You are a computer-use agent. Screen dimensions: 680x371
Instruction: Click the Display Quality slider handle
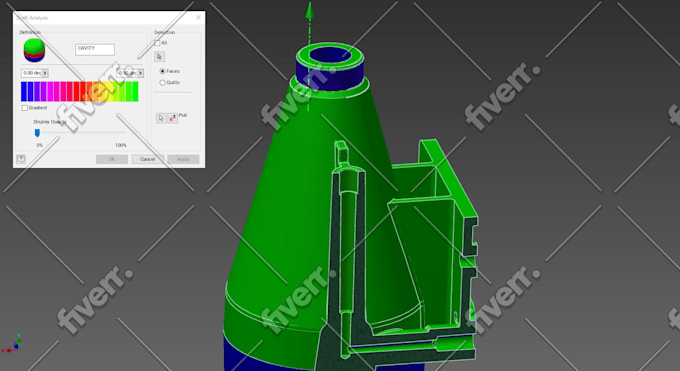tap(37, 133)
